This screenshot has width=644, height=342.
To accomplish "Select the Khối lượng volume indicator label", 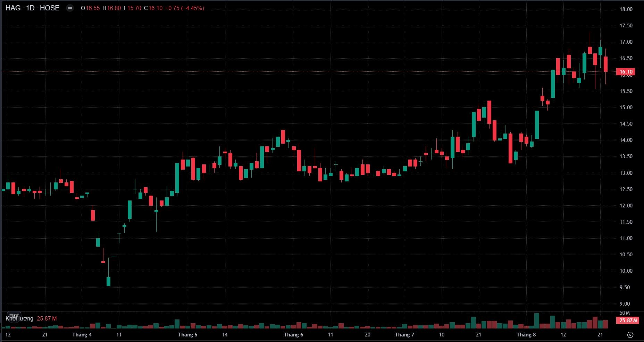I will [x=19, y=318].
